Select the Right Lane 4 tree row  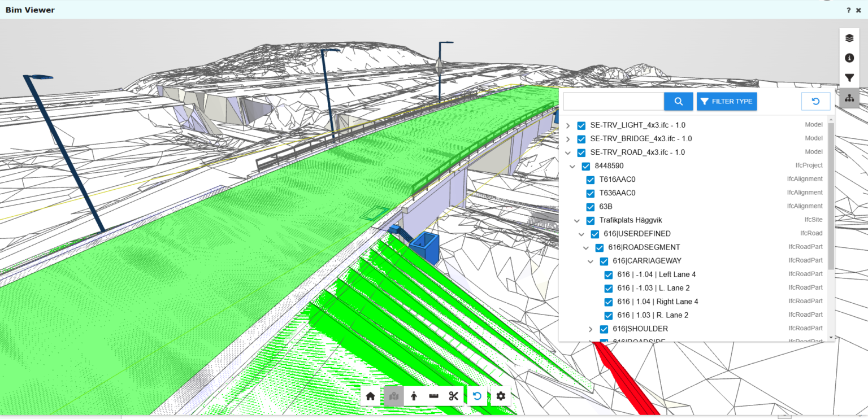694,302
